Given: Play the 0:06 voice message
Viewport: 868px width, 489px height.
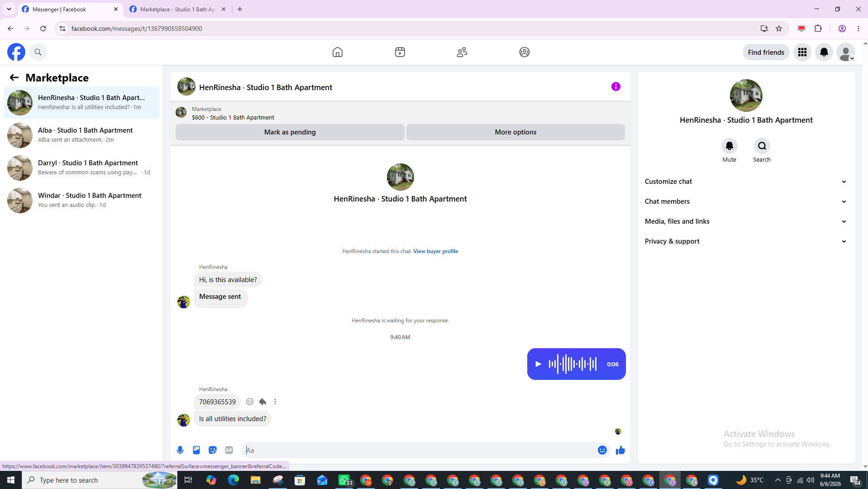Looking at the screenshot, I should 538,364.
